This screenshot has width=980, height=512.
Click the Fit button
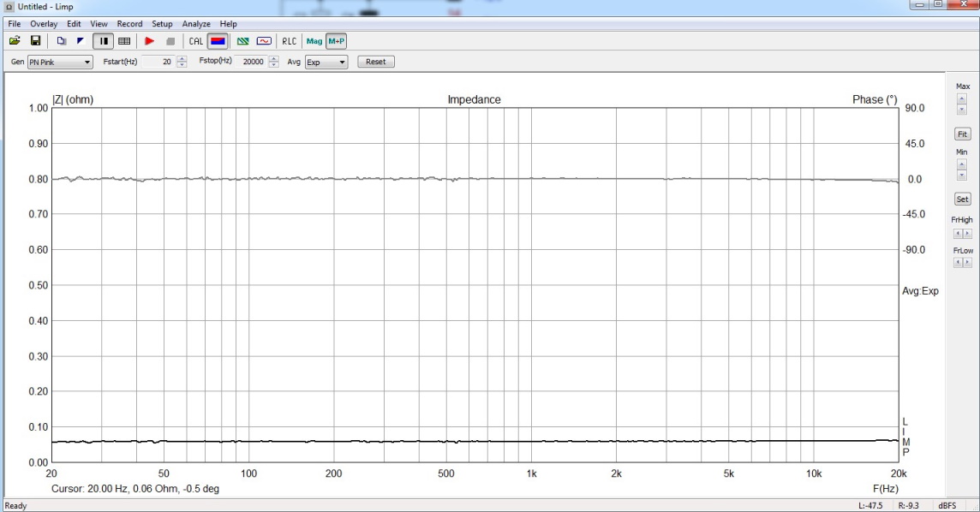[x=962, y=134]
